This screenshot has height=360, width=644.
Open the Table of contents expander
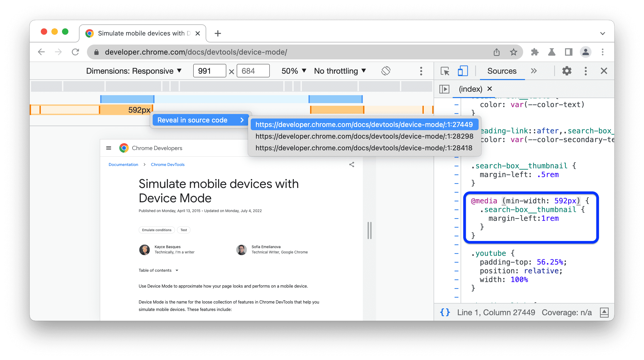click(x=177, y=270)
